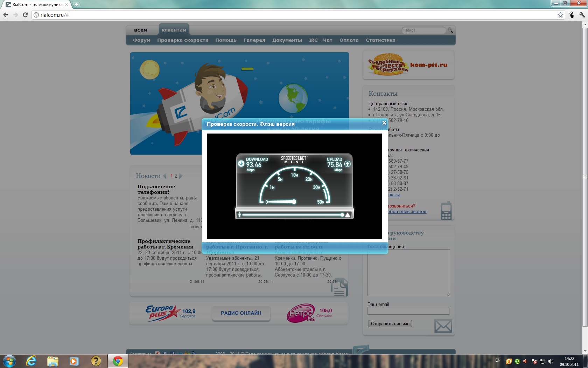Open the Помощь menu item
This screenshot has width=588, height=368.
(226, 40)
